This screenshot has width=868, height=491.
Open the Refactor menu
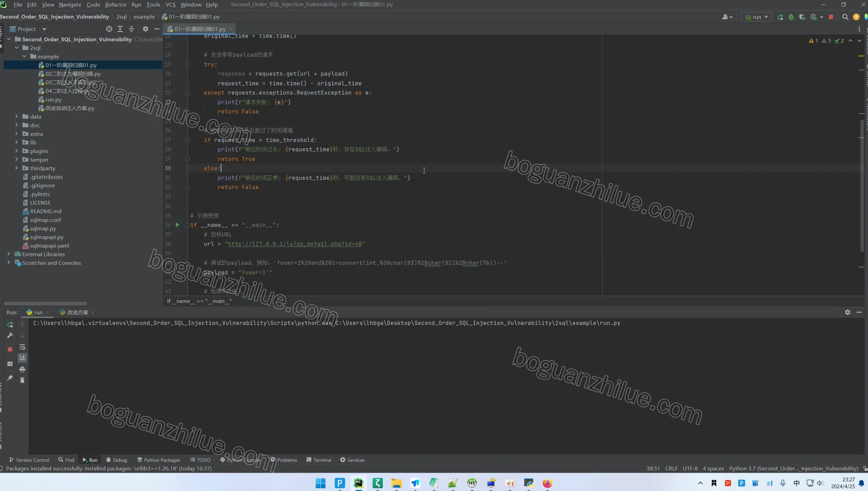tap(116, 5)
